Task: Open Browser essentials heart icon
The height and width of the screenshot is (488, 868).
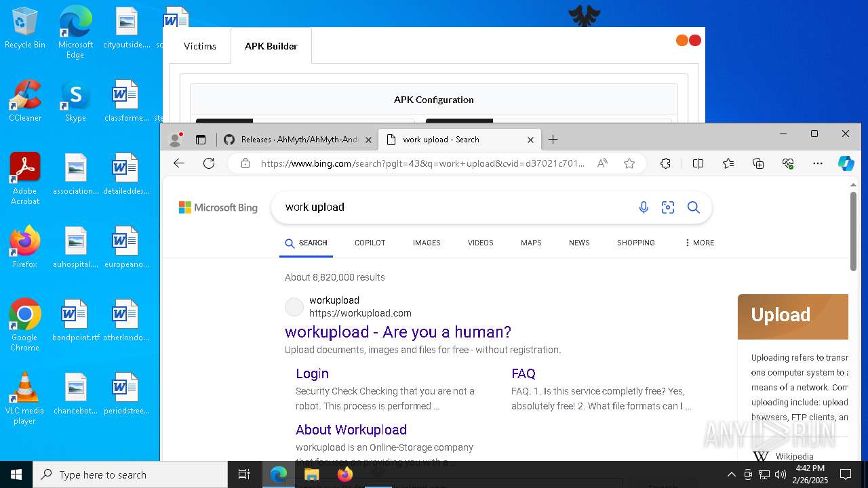Action: coord(788,163)
